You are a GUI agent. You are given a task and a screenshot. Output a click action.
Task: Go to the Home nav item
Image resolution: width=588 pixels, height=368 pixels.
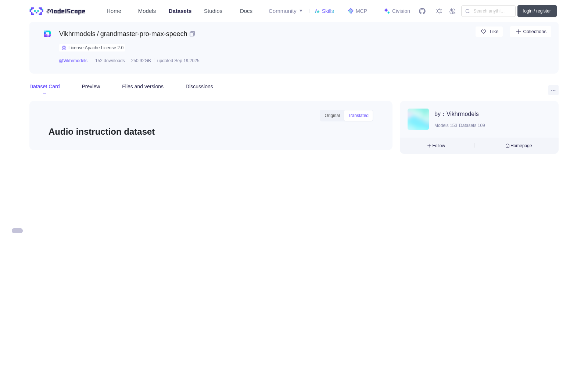click(x=114, y=11)
